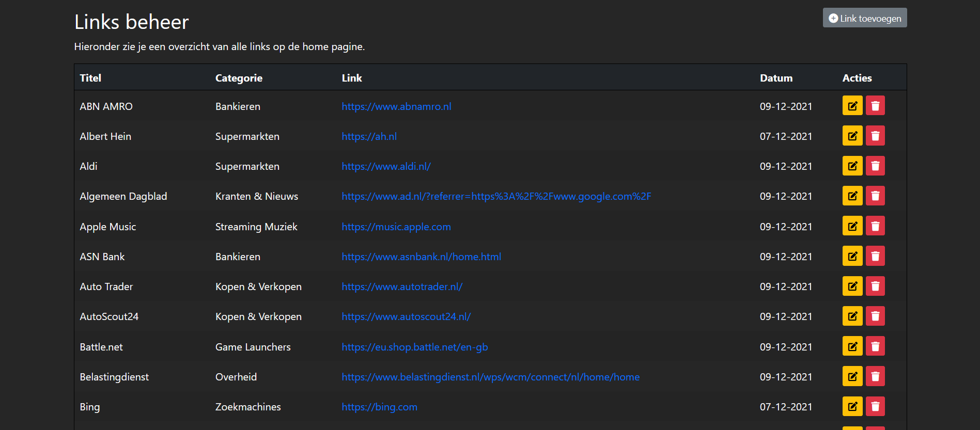Viewport: 980px width, 430px height.
Task: Delete the Auto Trader link
Action: pos(875,286)
